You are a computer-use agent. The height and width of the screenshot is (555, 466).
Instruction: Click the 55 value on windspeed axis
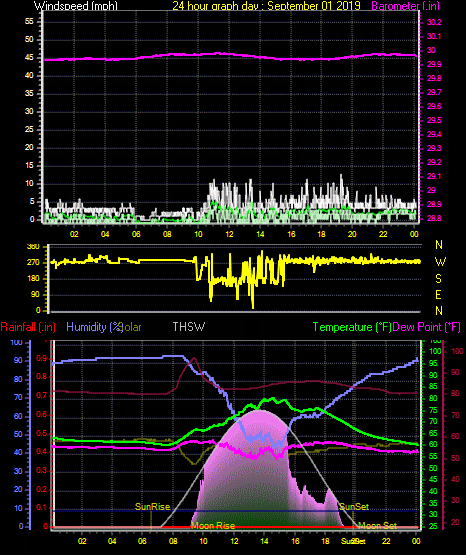click(x=29, y=22)
